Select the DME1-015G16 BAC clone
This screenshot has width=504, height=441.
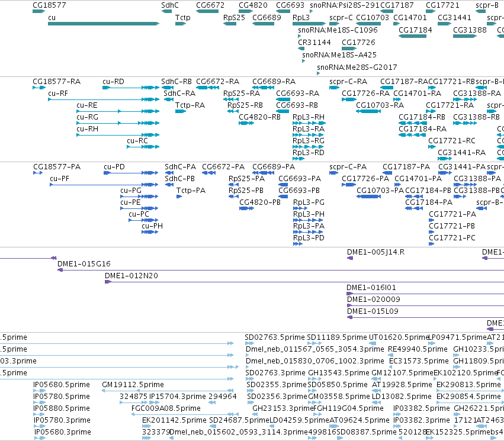[281, 270]
